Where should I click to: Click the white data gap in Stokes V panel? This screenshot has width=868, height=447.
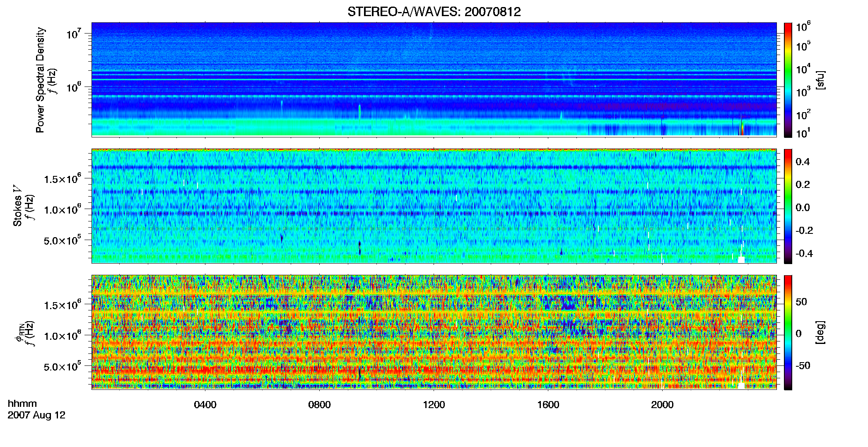coord(741,260)
